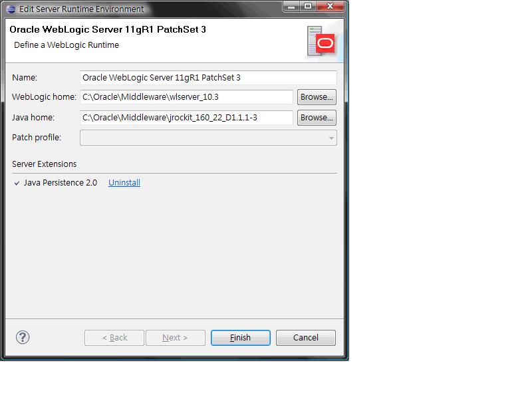Browse for the Java home directory
The width and height of the screenshot is (532, 399).
(317, 118)
